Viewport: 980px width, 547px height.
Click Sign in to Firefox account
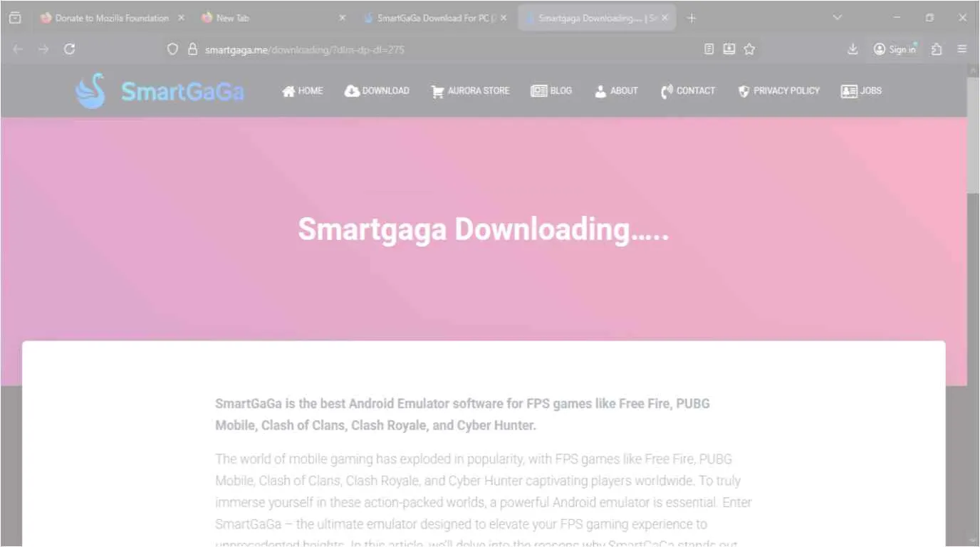click(x=895, y=49)
